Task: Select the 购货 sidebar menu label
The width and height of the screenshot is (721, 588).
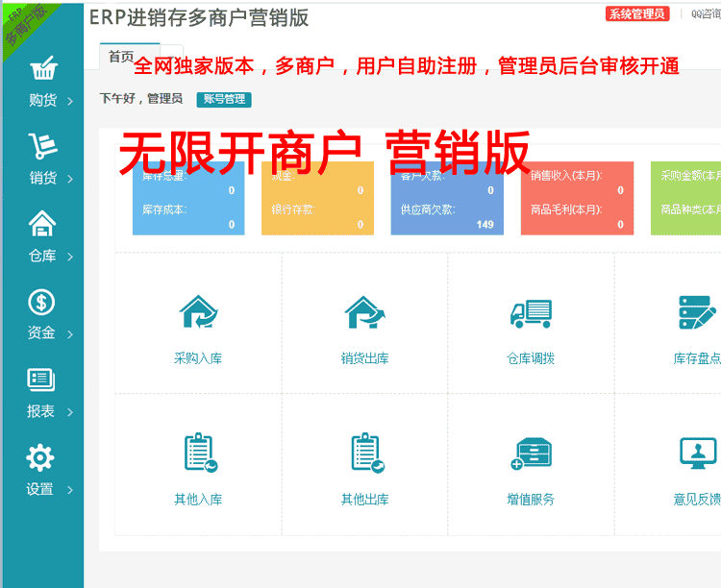Action: tap(42, 100)
